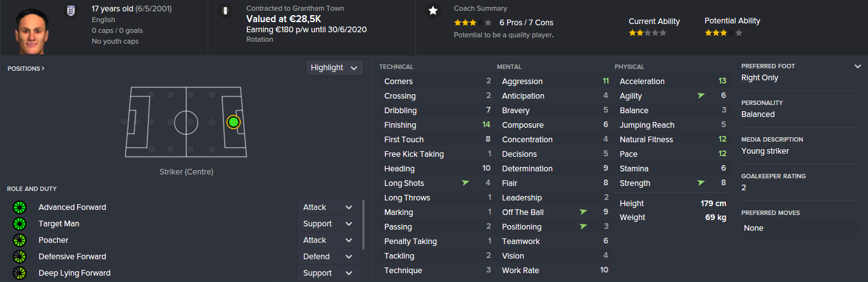Expand the Positions section header
This screenshot has height=282, width=868.
tap(26, 68)
